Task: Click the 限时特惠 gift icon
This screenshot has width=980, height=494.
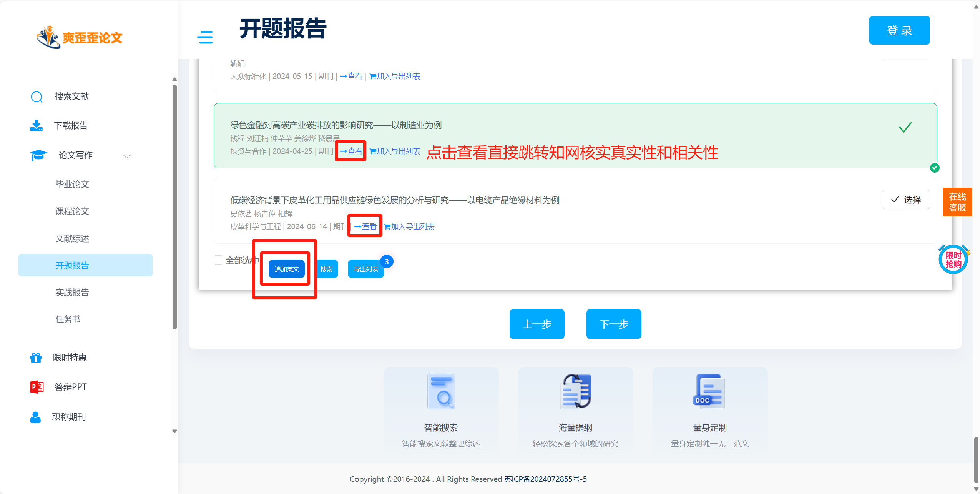Action: point(36,358)
